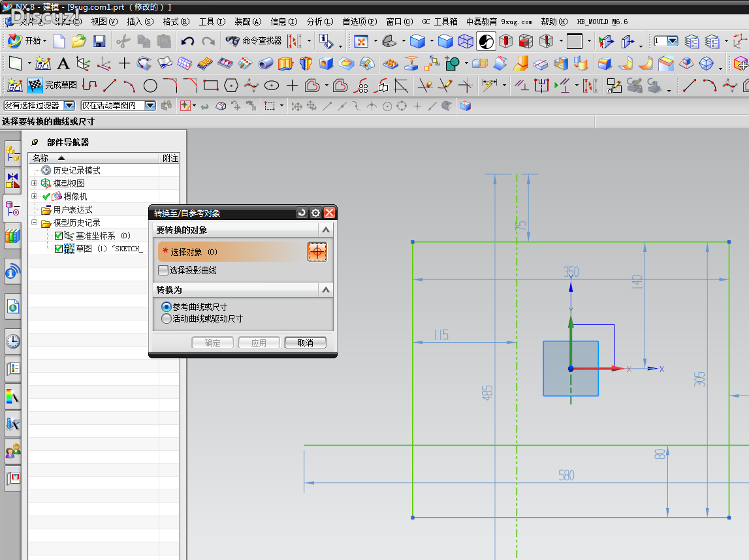Click the Redo arrow icon

point(208,42)
